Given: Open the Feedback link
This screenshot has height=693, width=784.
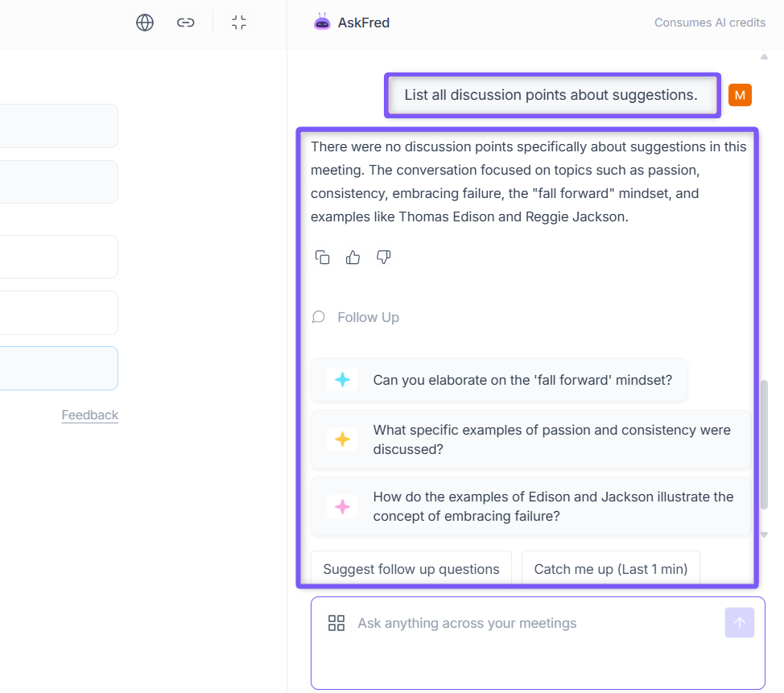Looking at the screenshot, I should pos(90,415).
